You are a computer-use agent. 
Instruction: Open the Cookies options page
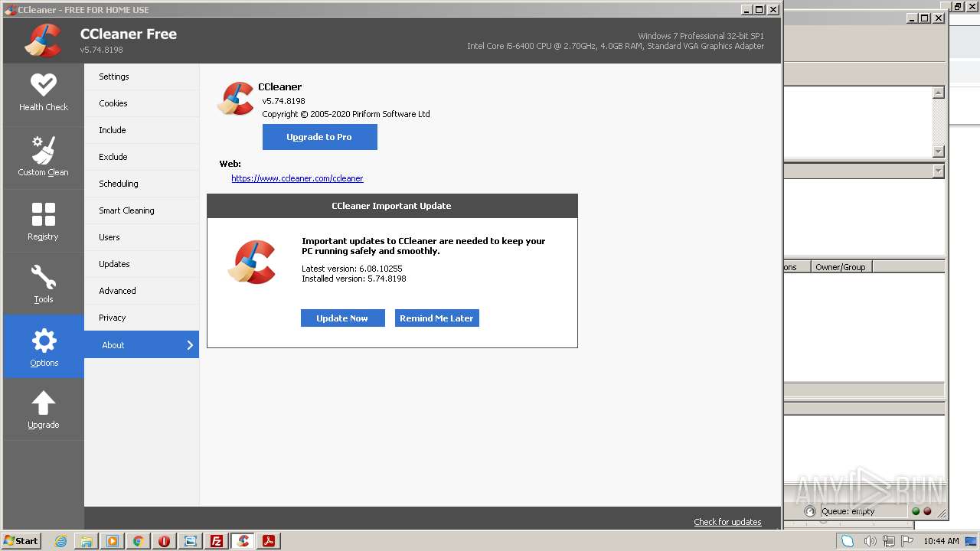coord(142,103)
